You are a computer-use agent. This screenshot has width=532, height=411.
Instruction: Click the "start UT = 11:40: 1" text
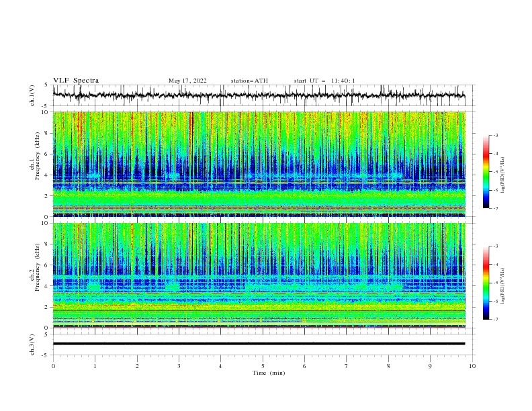(324, 81)
